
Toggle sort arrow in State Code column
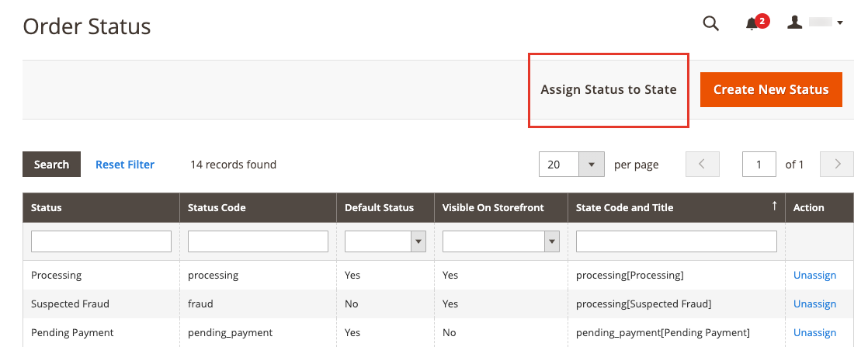pos(775,206)
